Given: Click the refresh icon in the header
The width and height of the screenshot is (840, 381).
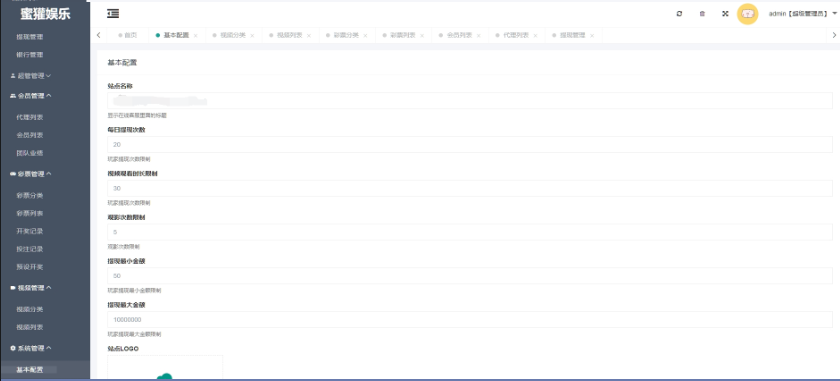Looking at the screenshot, I should pyautogui.click(x=679, y=14).
